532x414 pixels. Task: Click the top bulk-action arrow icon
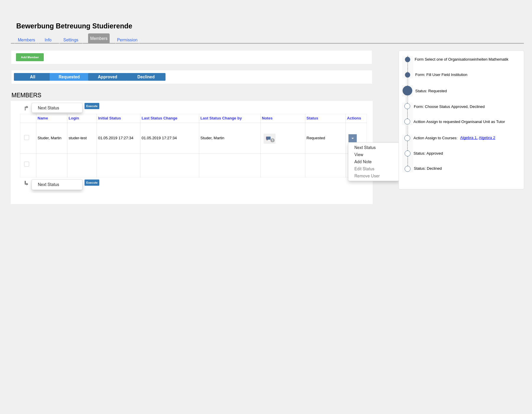tap(26, 108)
